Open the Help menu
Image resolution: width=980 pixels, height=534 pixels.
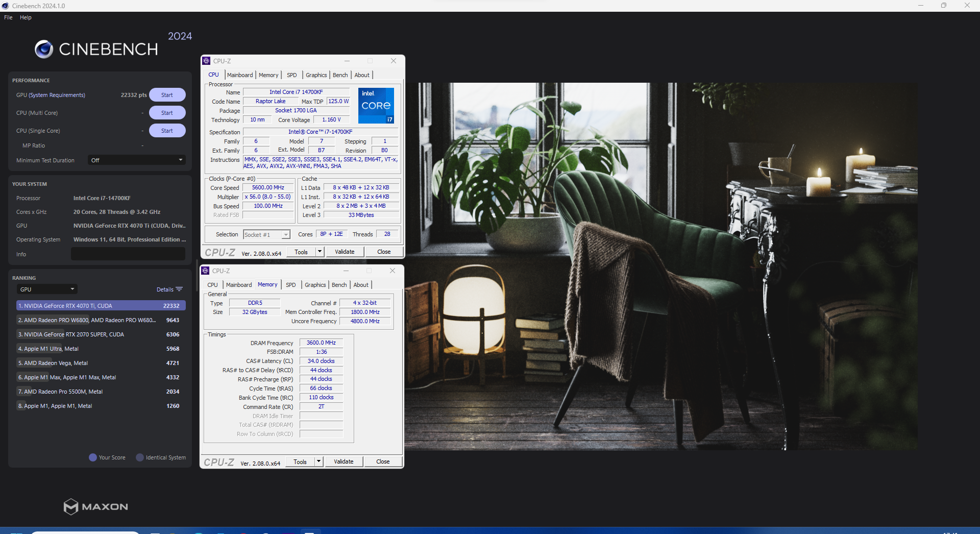tap(26, 17)
